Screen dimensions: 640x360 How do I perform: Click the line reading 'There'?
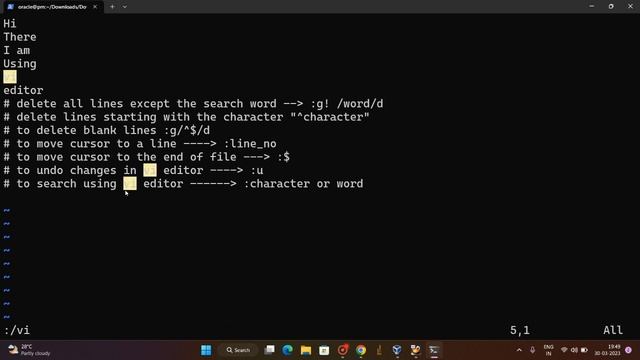pos(20,37)
